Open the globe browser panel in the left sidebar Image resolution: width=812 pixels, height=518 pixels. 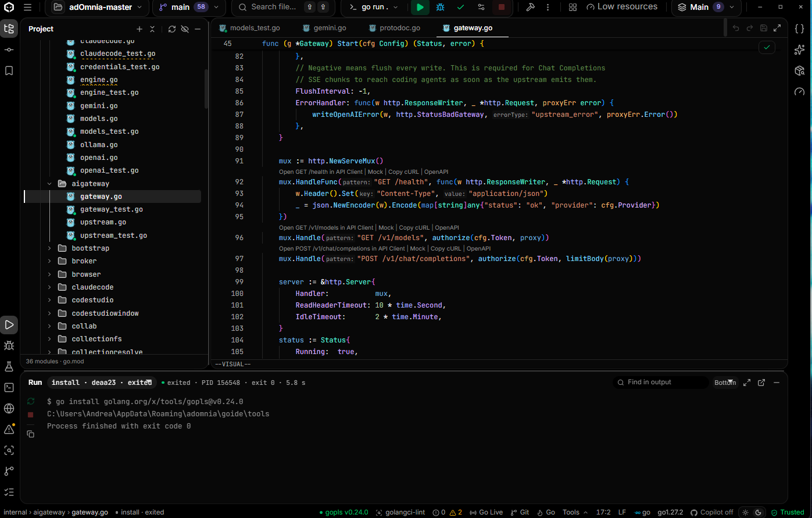(9, 408)
